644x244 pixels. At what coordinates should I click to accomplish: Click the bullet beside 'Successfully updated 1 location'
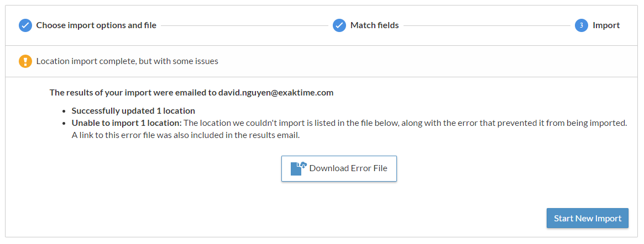click(66, 111)
